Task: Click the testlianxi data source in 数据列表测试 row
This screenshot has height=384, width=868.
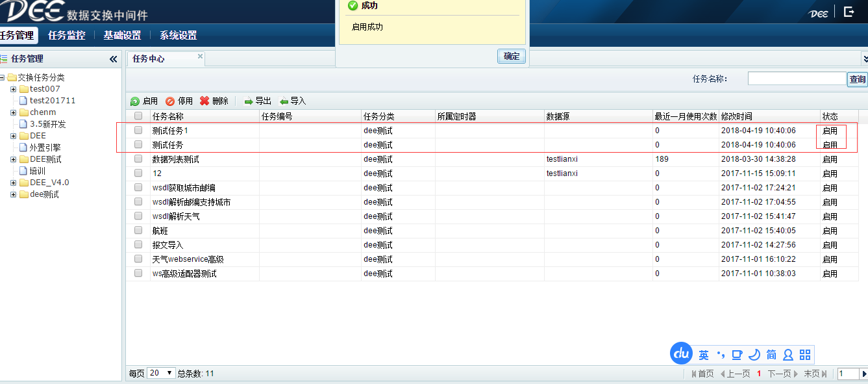Action: tap(562, 159)
